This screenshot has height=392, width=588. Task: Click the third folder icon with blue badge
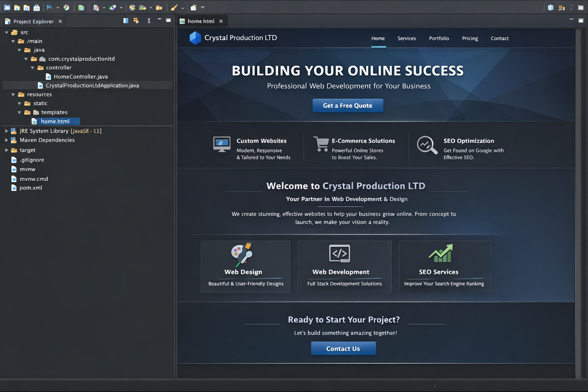coord(26,7)
